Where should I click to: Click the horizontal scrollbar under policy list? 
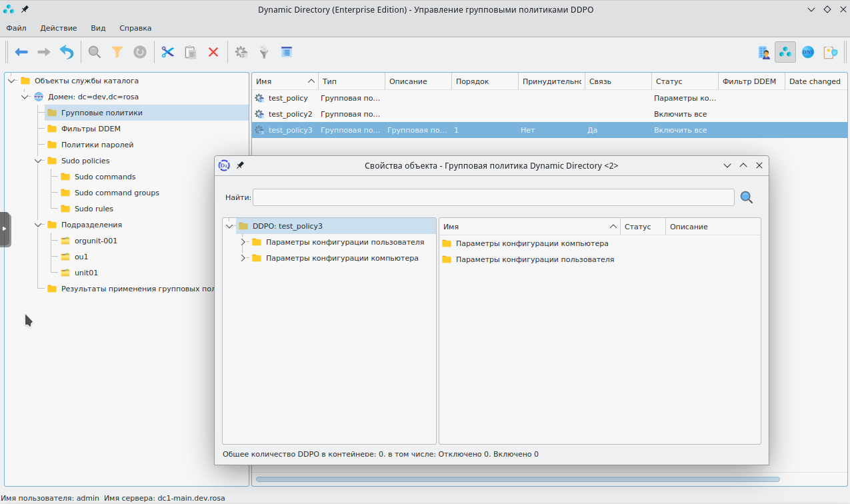517,479
